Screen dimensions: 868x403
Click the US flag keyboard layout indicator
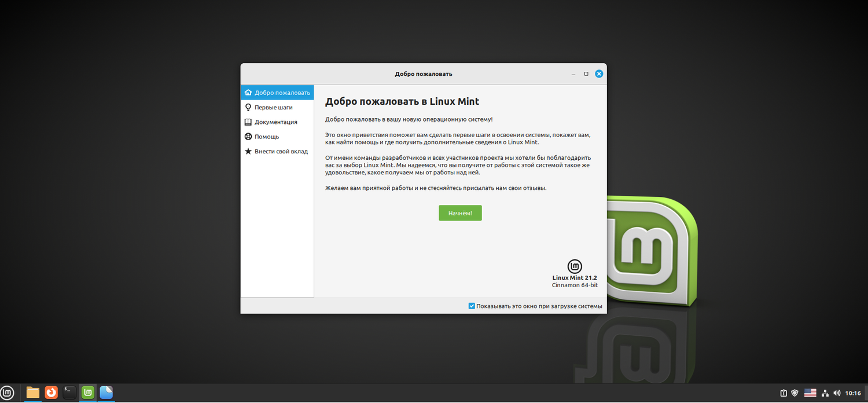[x=810, y=393]
